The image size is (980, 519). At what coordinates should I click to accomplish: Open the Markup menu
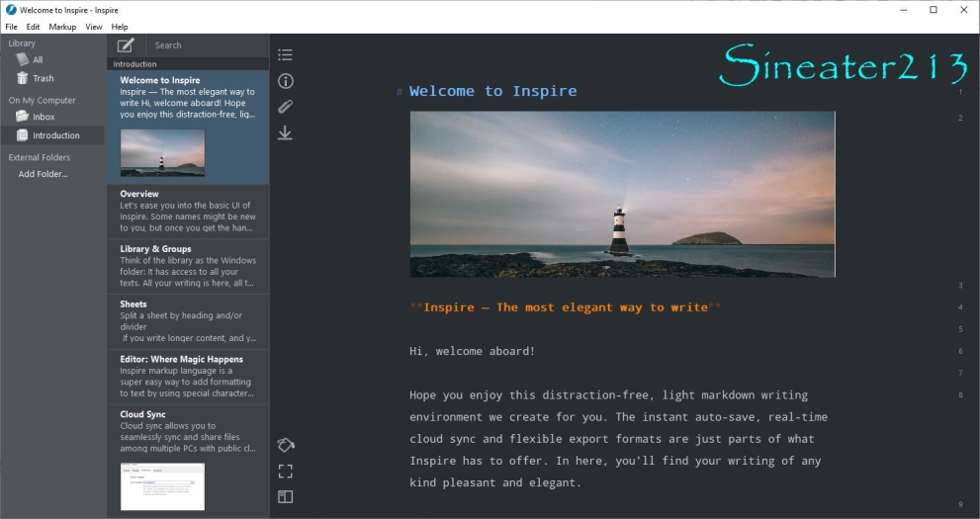click(62, 27)
